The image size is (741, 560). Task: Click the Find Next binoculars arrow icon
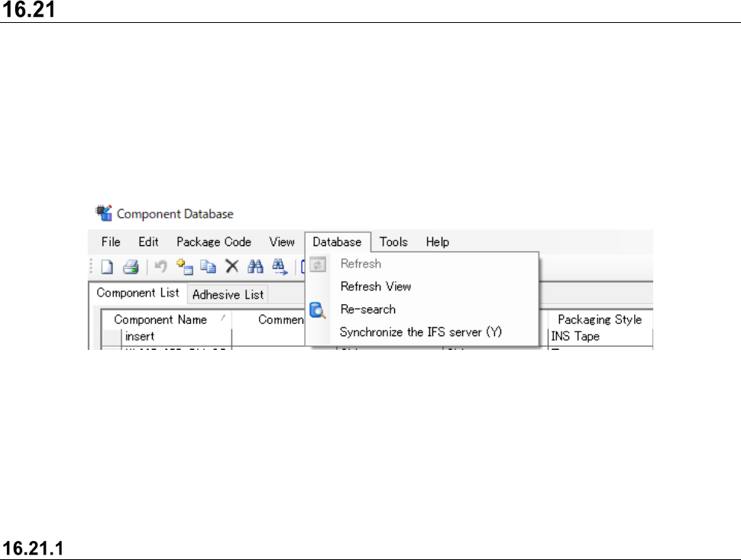click(280, 267)
